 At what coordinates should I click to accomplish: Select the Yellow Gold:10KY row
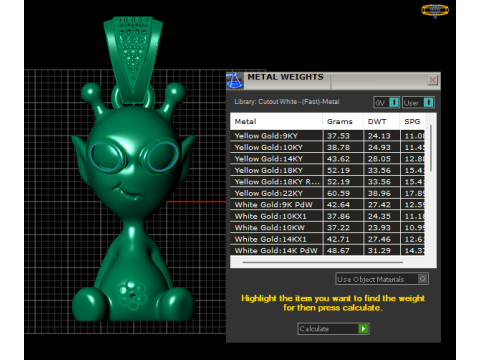327,147
